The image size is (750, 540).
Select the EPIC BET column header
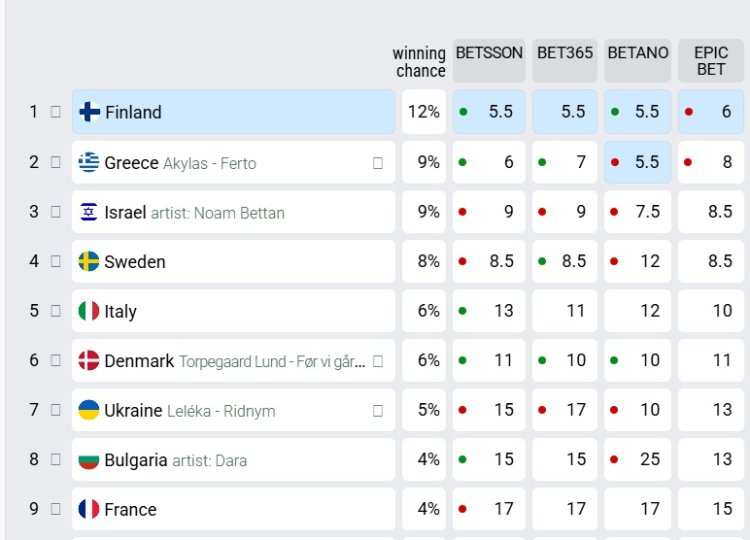[x=711, y=61]
